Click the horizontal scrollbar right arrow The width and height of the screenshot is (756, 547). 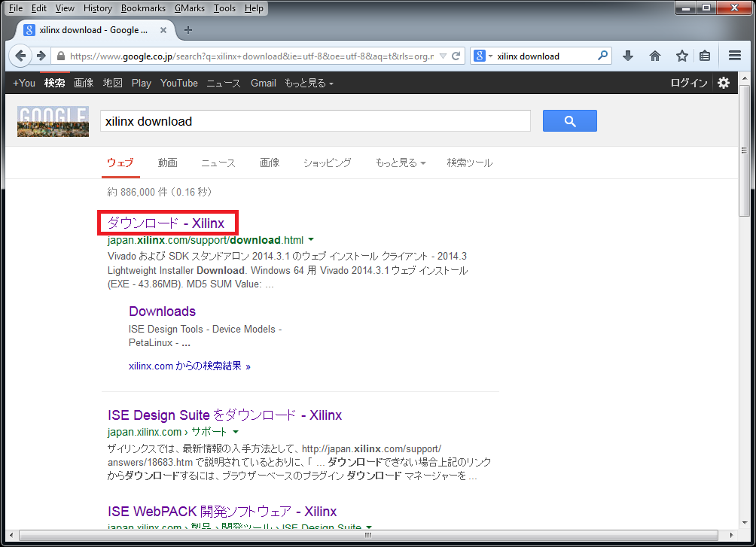[x=731, y=535]
